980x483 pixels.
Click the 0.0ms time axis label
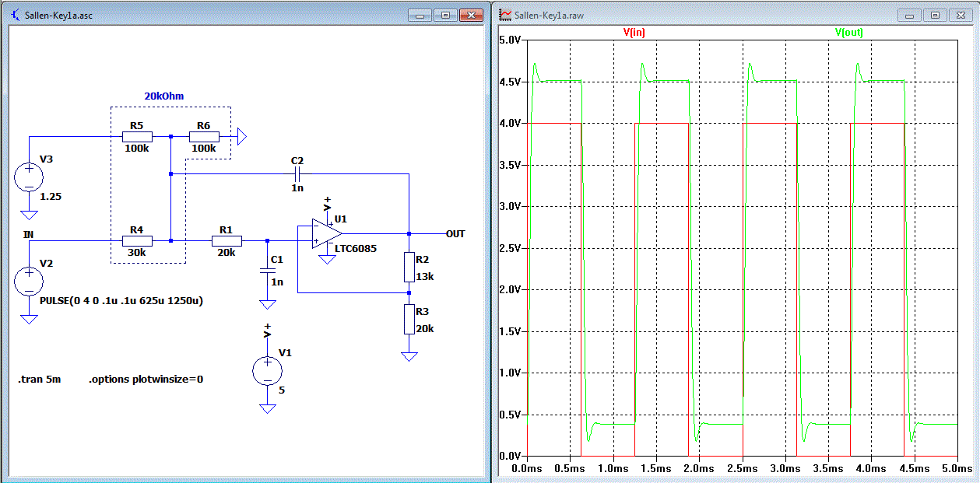pos(528,469)
